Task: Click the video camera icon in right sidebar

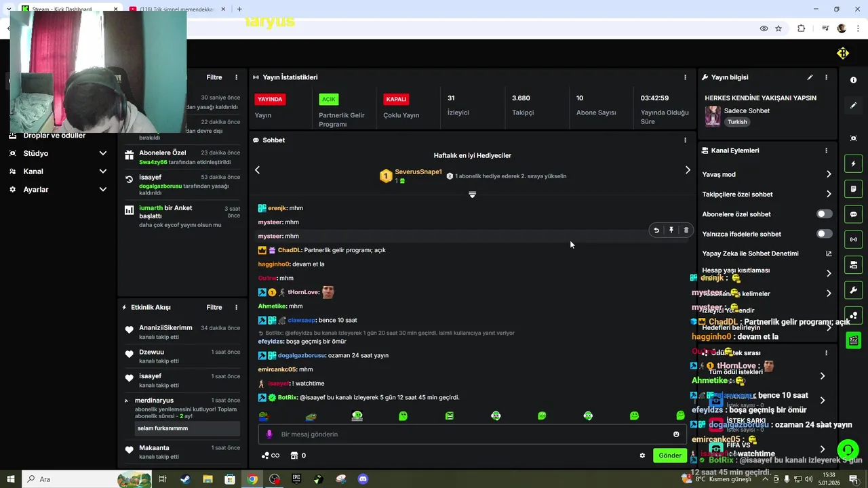Action: pyautogui.click(x=853, y=264)
